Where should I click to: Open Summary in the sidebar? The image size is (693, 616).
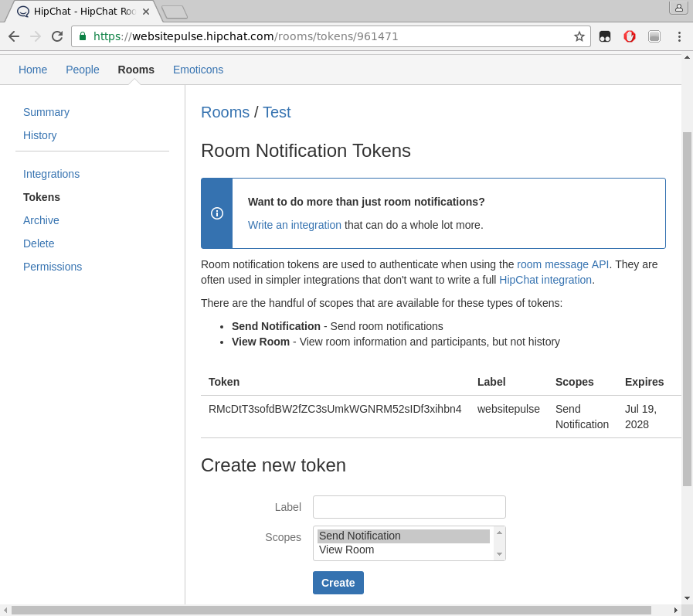click(46, 112)
